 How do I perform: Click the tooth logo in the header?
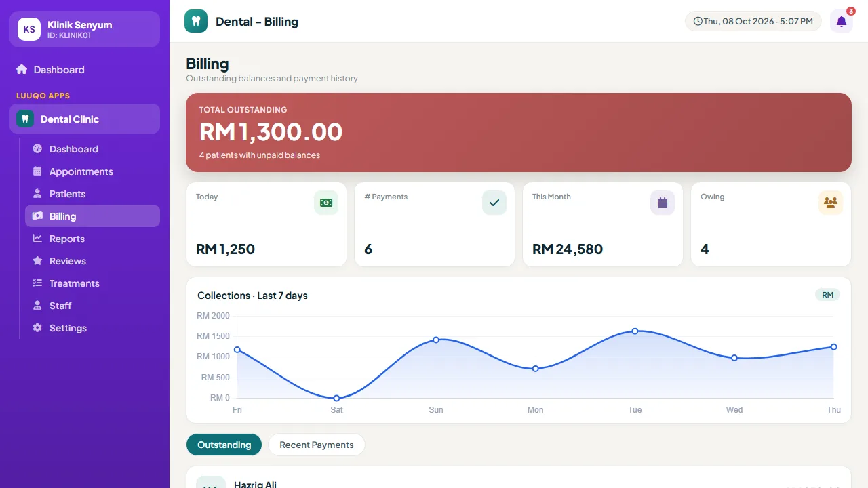pos(196,21)
